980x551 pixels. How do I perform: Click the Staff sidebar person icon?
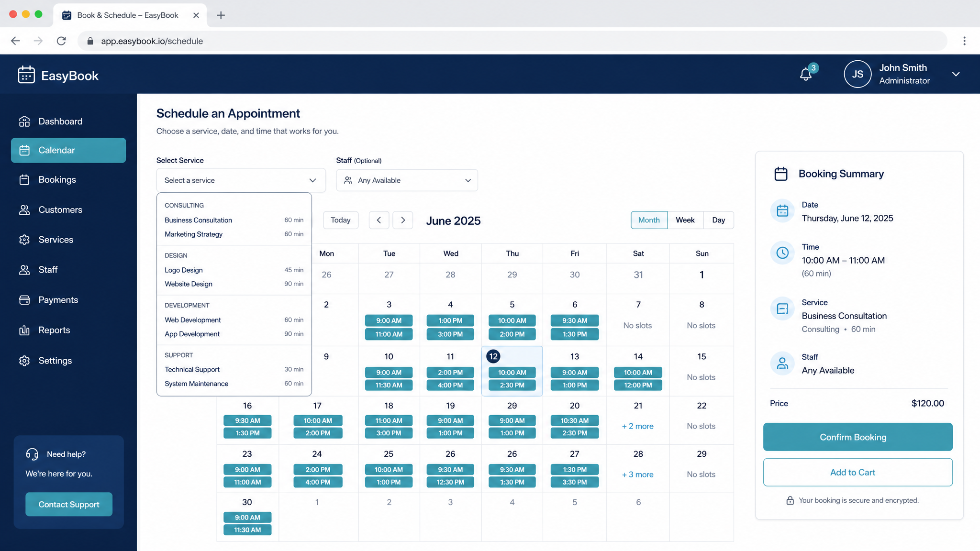tap(24, 270)
